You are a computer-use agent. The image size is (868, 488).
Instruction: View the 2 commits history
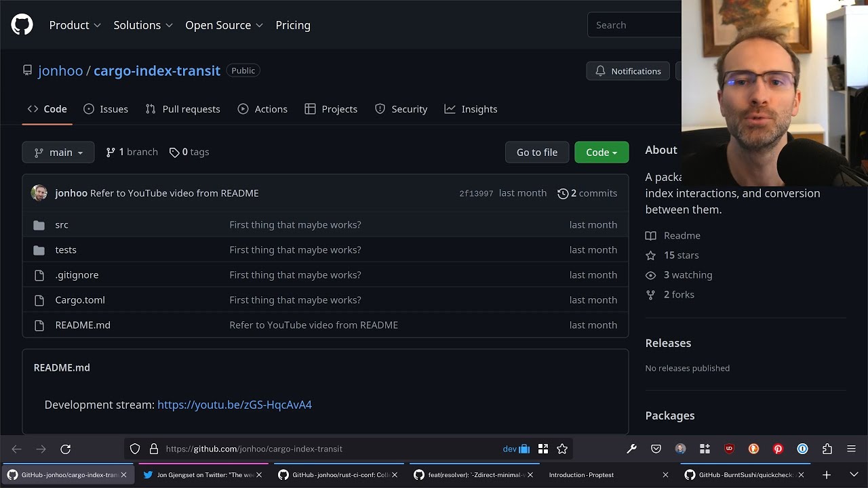(x=587, y=193)
